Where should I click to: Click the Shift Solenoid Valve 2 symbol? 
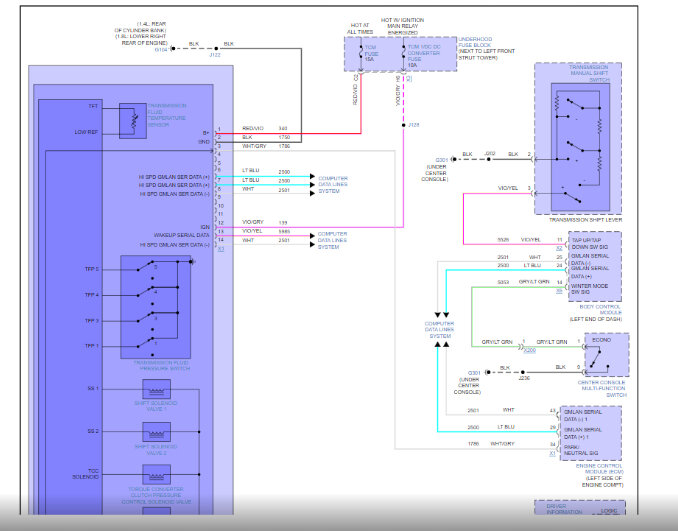[156, 433]
